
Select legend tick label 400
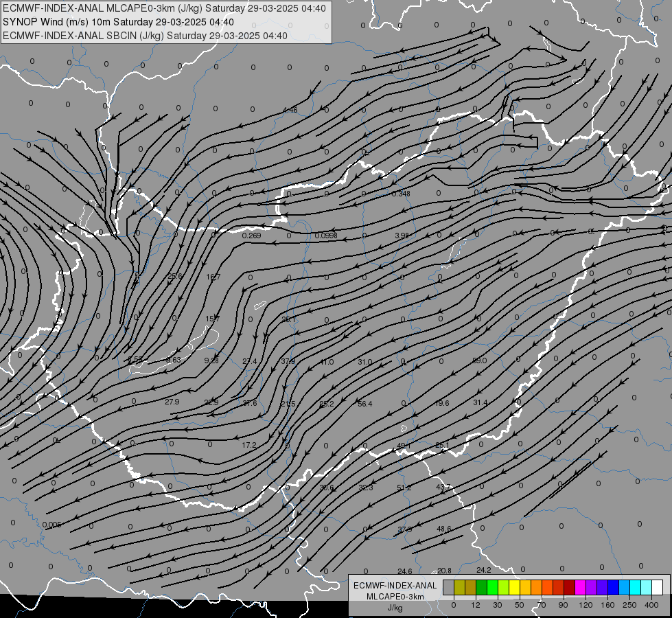651,605
